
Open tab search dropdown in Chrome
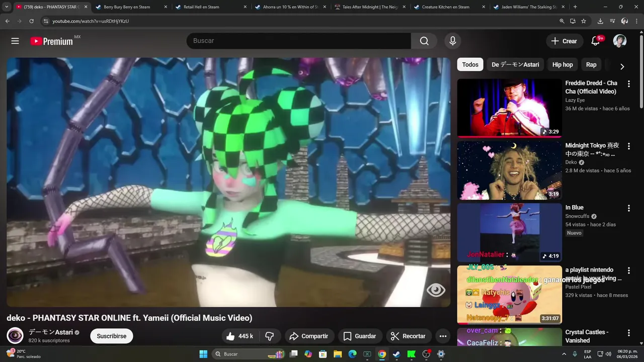[x=7, y=7]
